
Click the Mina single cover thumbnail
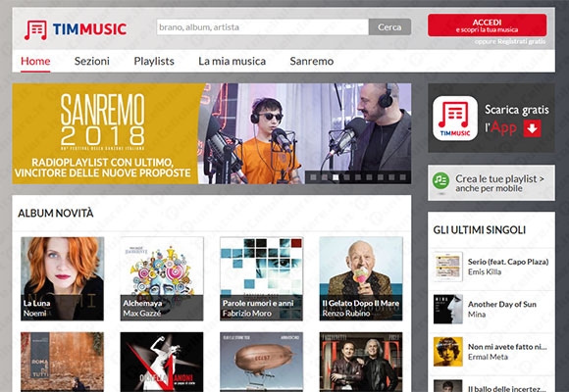click(x=447, y=309)
